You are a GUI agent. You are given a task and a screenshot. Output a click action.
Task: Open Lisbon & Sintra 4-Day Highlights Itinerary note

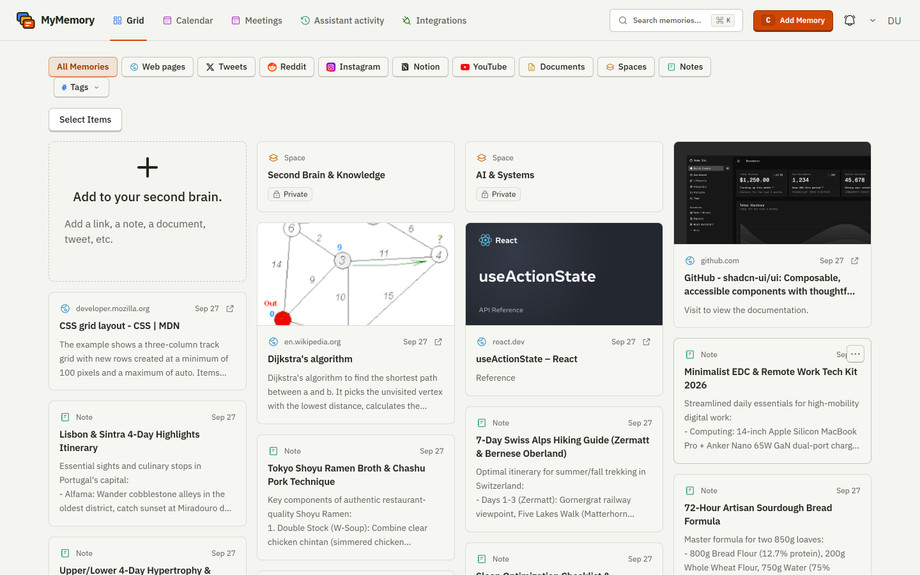(x=147, y=464)
